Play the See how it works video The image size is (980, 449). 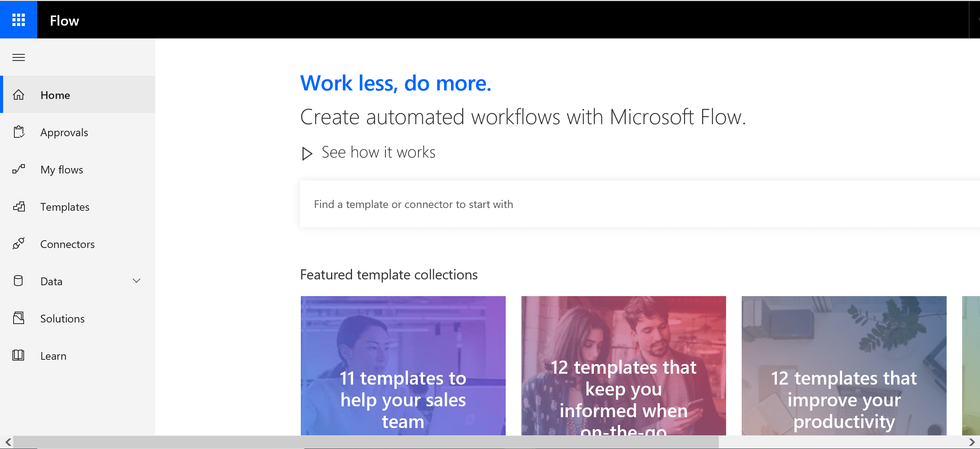point(307,154)
